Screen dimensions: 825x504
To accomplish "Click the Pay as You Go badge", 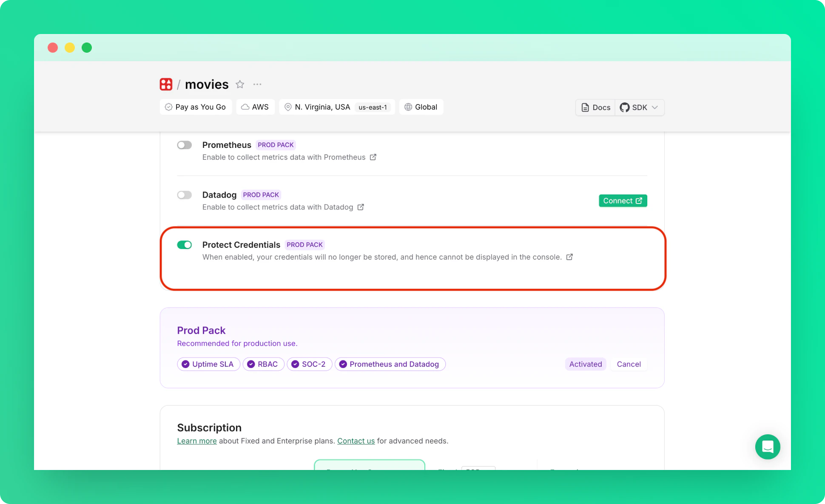I will 196,107.
